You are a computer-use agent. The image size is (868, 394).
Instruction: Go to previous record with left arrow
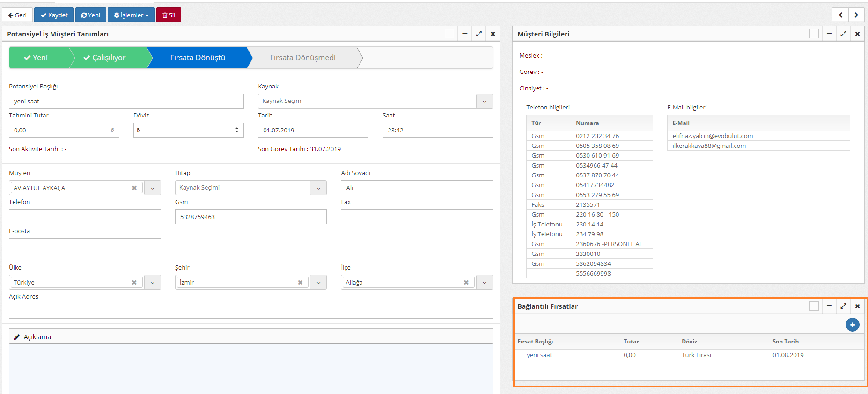[840, 15]
